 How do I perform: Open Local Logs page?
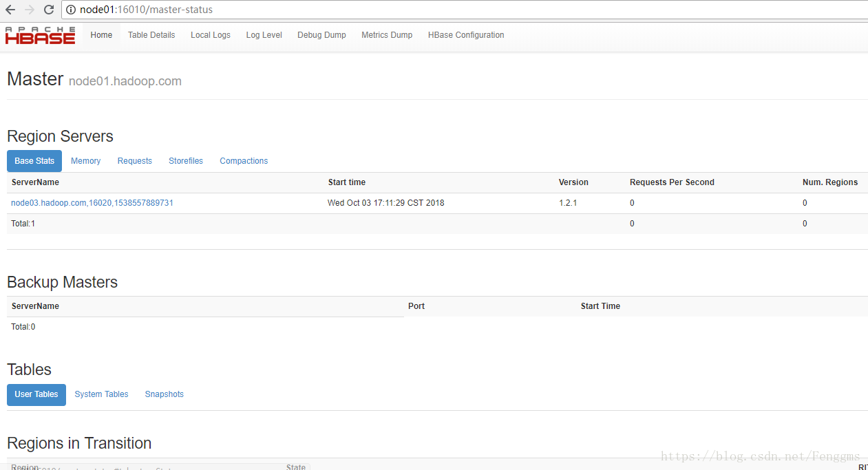(211, 35)
